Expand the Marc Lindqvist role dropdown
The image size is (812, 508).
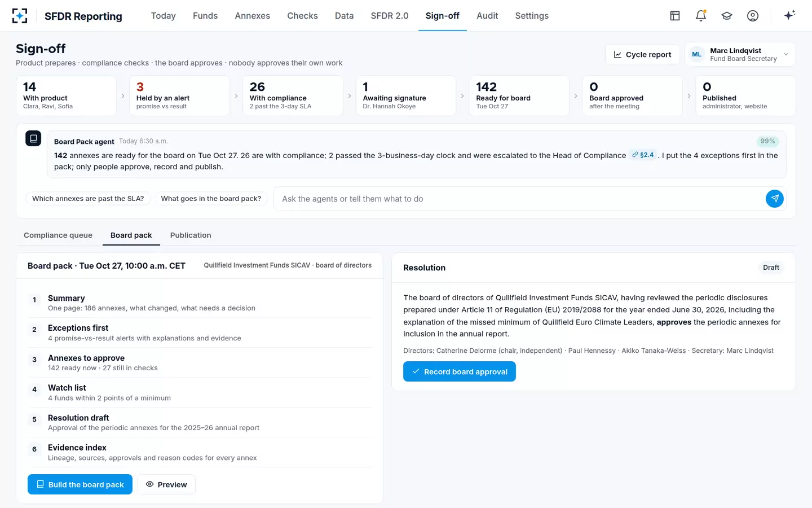point(740,54)
